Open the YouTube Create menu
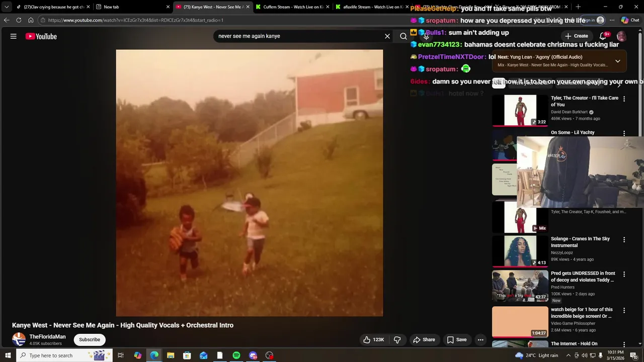Image resolution: width=644 pixels, height=362 pixels. pos(576,36)
